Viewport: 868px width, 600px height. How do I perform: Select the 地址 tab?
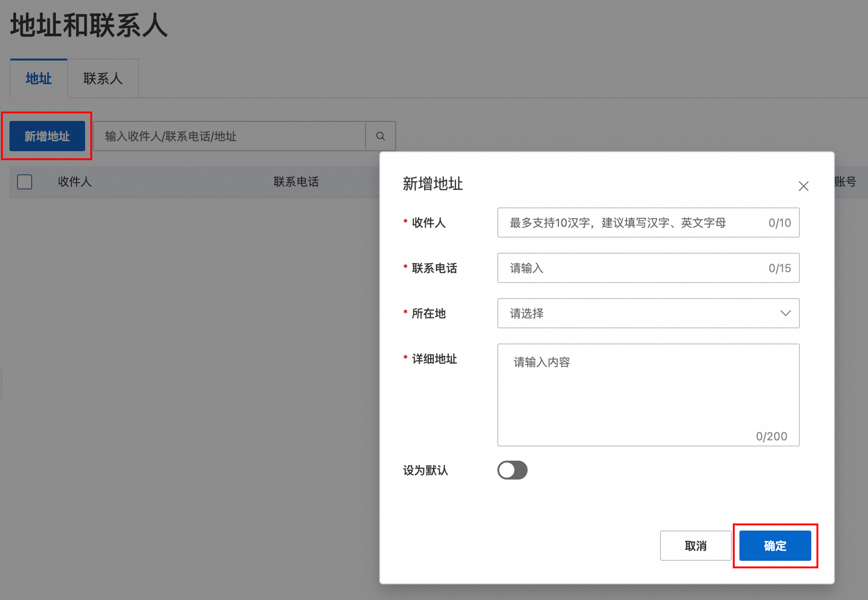pyautogui.click(x=39, y=78)
